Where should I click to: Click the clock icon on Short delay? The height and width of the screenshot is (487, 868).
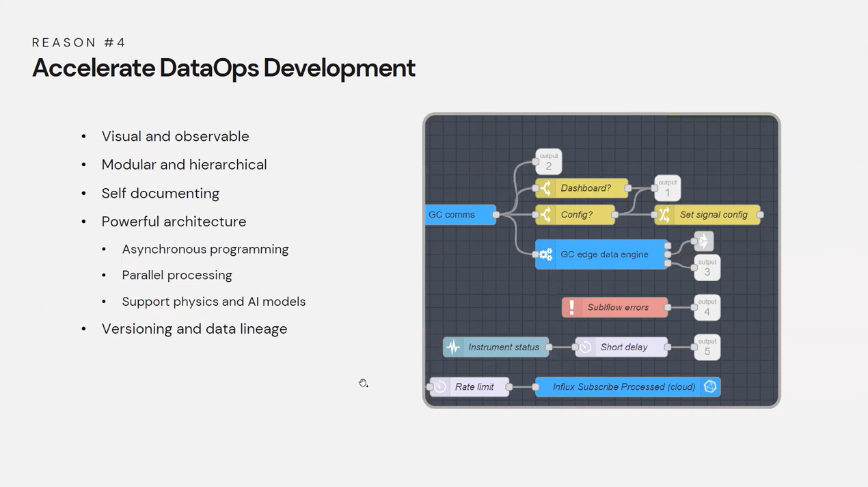585,347
